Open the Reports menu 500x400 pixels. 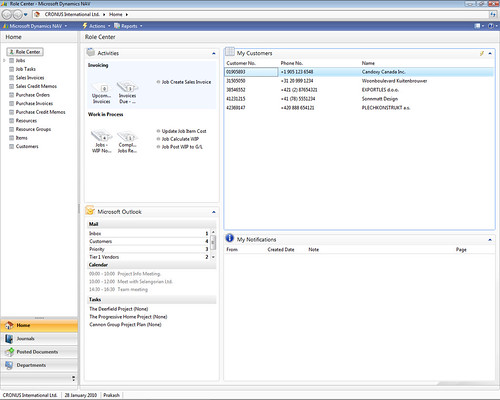click(128, 26)
